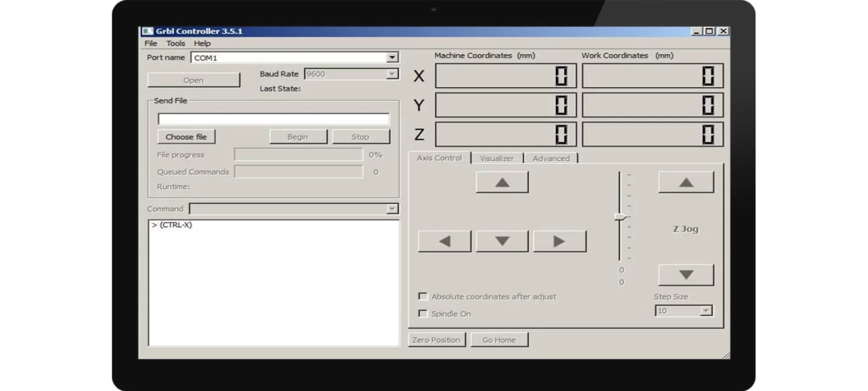Viewport: 868px width, 391px height.
Task: Close the Grbl Controller window
Action: coord(723,31)
